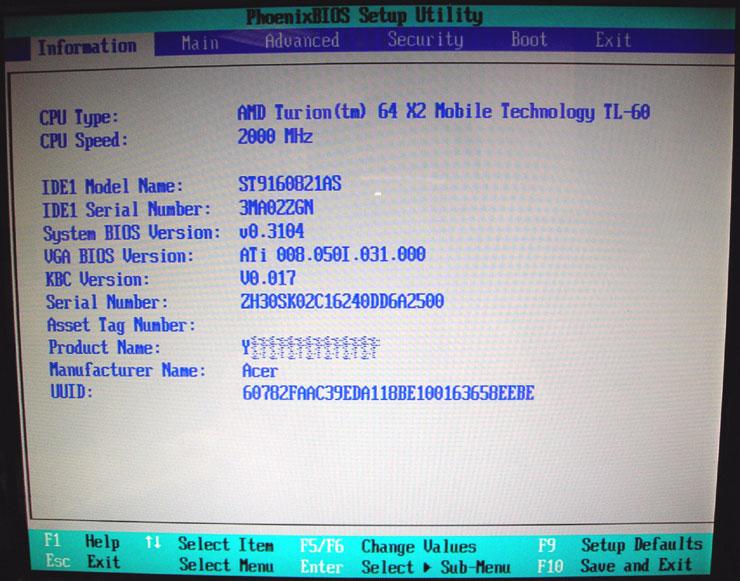
Task: Click the Change Values hint
Action: coord(419,547)
